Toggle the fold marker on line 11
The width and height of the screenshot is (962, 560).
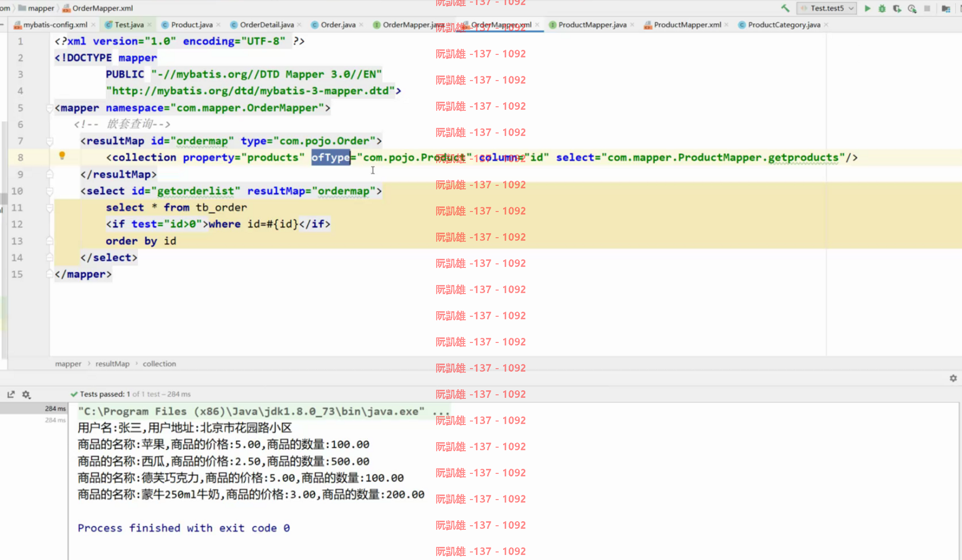49,207
